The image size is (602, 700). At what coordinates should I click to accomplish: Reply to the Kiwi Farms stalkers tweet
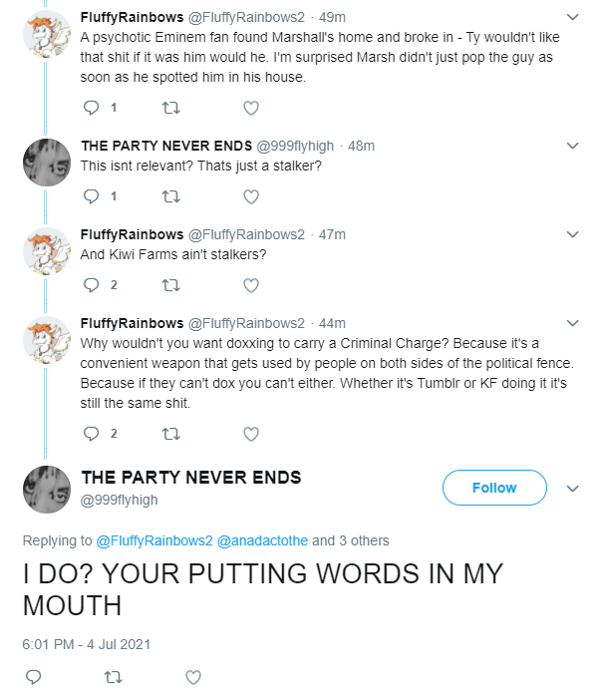[x=92, y=285]
